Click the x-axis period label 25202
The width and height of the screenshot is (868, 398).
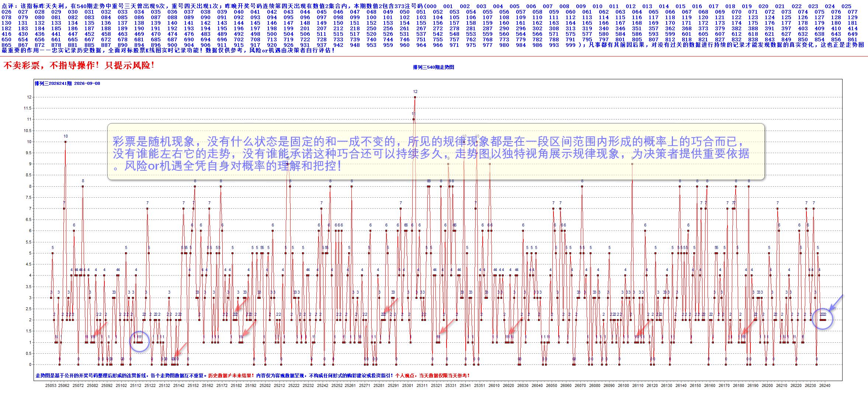point(265,385)
